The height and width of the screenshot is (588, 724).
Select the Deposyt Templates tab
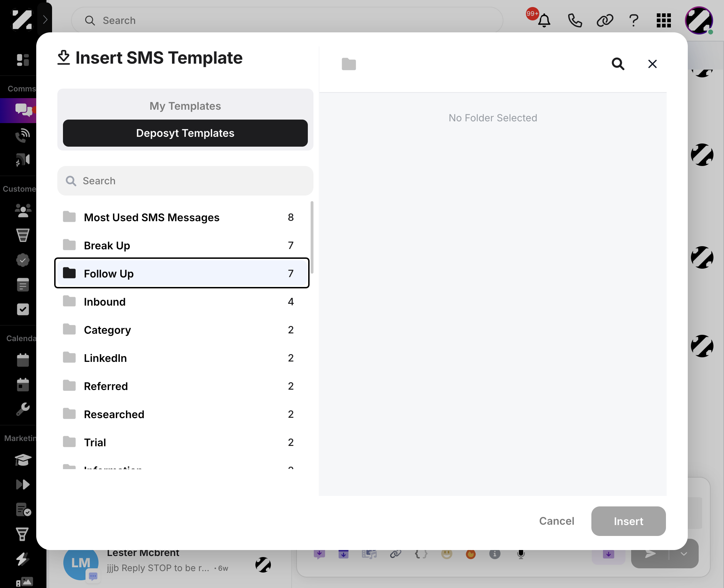point(185,133)
